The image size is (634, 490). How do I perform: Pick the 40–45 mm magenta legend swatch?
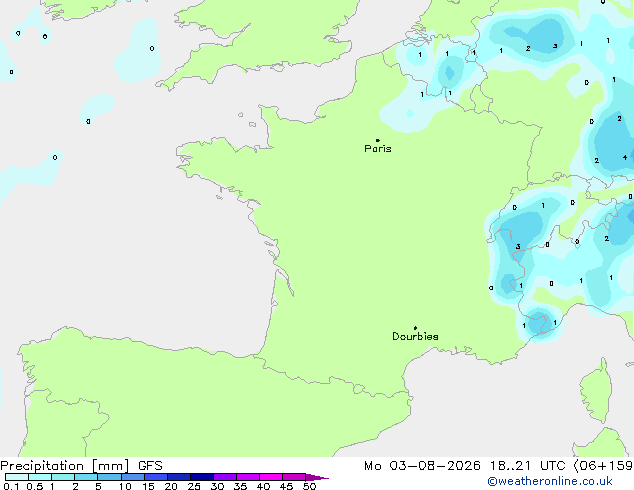(271, 477)
